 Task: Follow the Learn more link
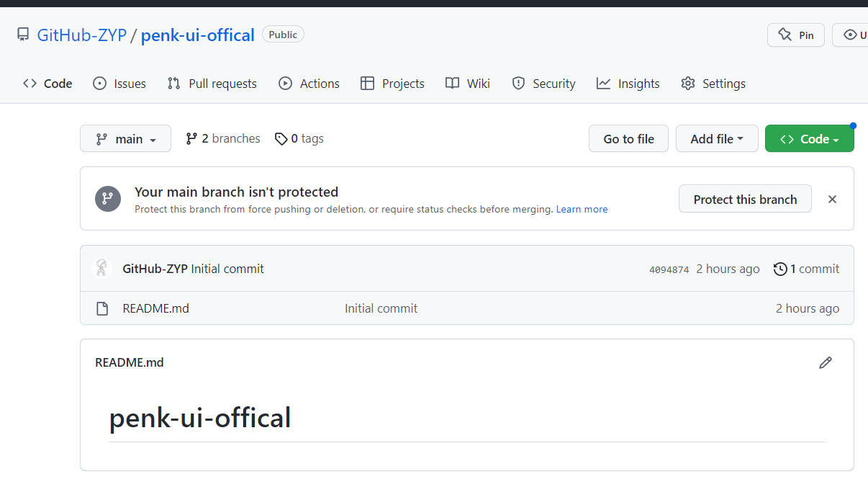tap(582, 210)
